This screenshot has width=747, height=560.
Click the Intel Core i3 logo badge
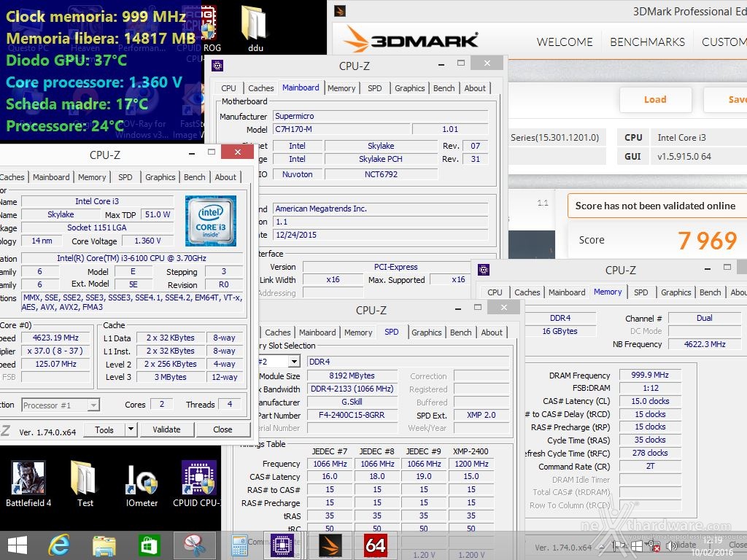click(x=211, y=220)
